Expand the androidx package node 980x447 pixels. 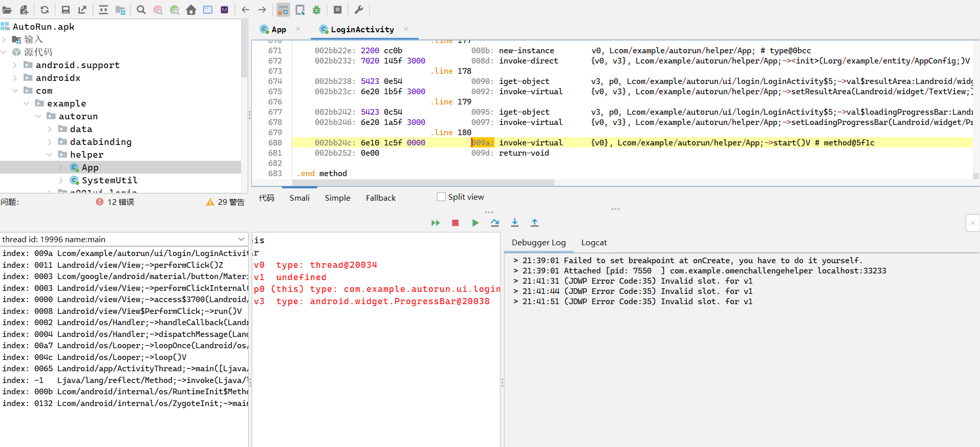point(15,78)
